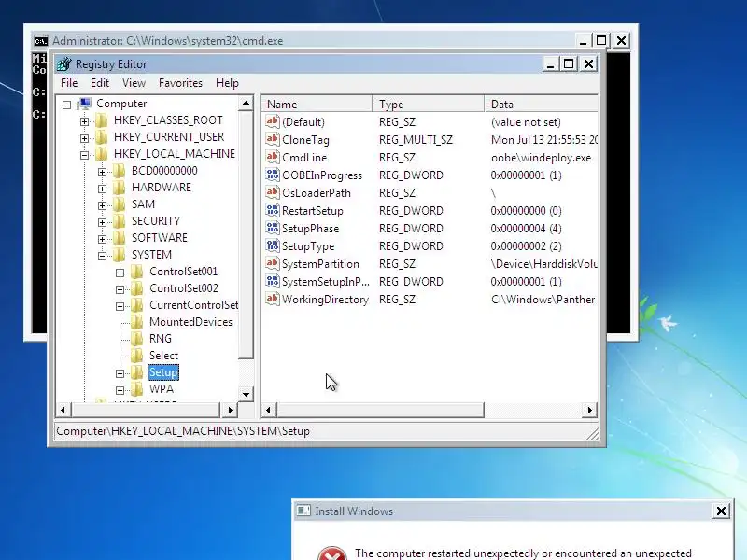The image size is (747, 560).
Task: Click the SetupPhase DWORD icon
Action: 272,228
